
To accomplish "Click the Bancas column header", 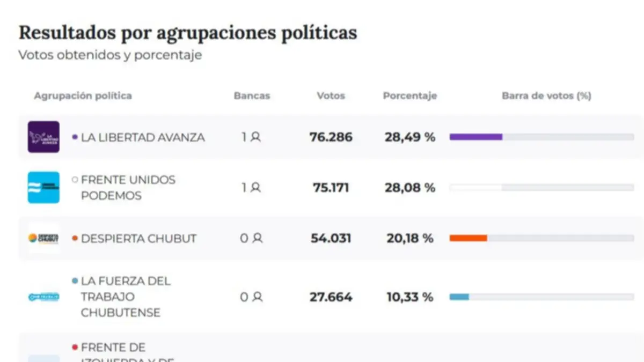I will [x=252, y=96].
